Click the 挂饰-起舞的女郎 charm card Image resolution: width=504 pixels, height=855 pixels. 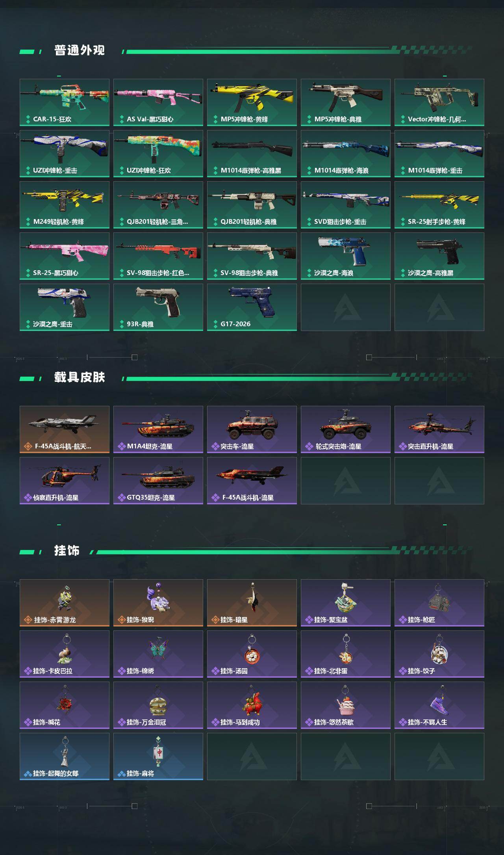65,756
